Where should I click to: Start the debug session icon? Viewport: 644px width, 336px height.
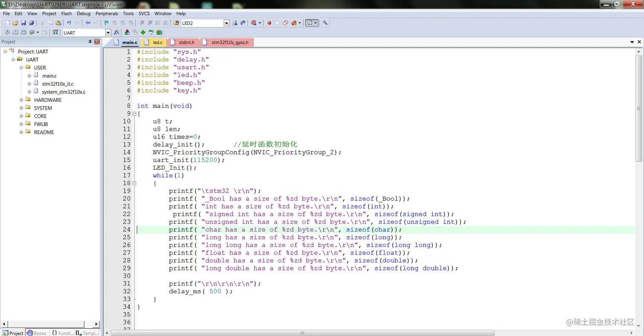click(x=254, y=23)
